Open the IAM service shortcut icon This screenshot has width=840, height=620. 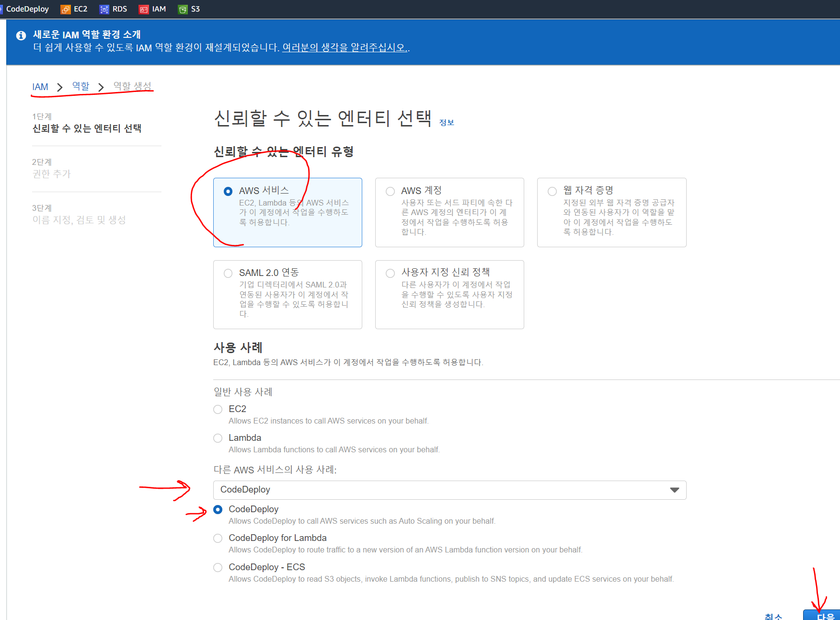[144, 9]
